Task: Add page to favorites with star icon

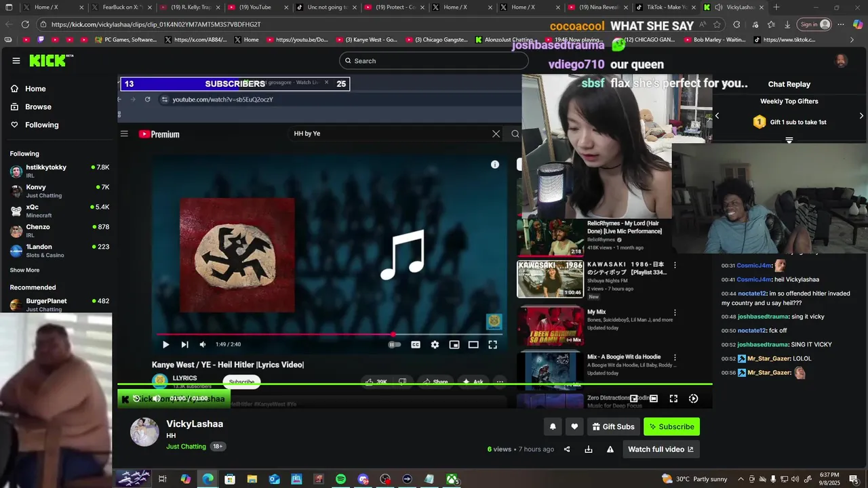Action: click(717, 24)
